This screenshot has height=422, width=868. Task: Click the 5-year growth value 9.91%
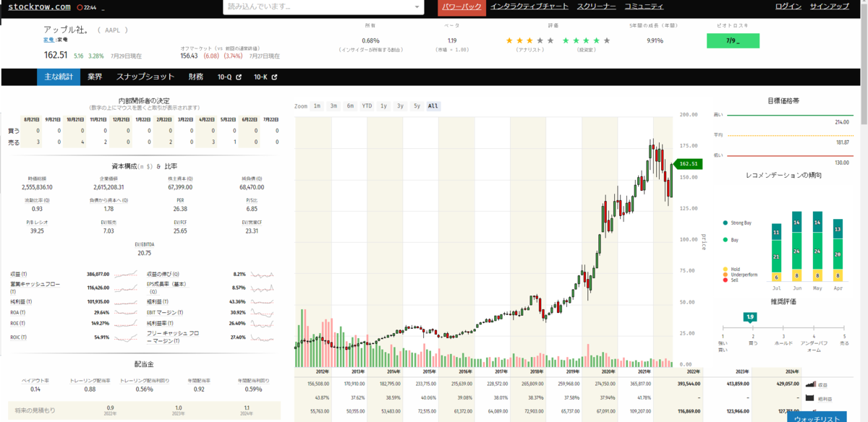[x=655, y=41]
